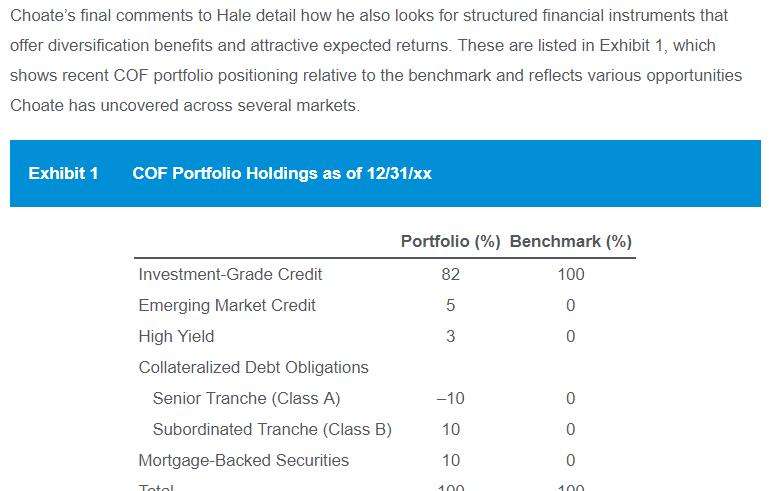Click the "COF Portfolio Holdings as of 12/31/xx" title
The image size is (769, 491).
click(x=282, y=174)
